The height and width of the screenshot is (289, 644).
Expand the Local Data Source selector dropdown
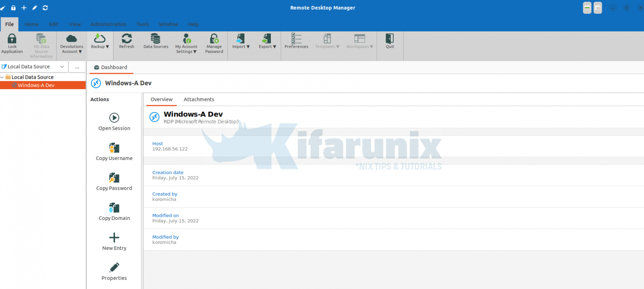(62, 66)
